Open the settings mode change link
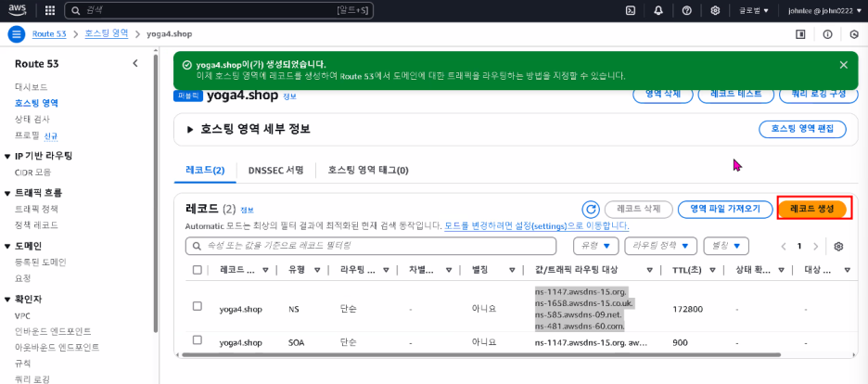Image resolution: width=868 pixels, height=384 pixels. [536, 226]
